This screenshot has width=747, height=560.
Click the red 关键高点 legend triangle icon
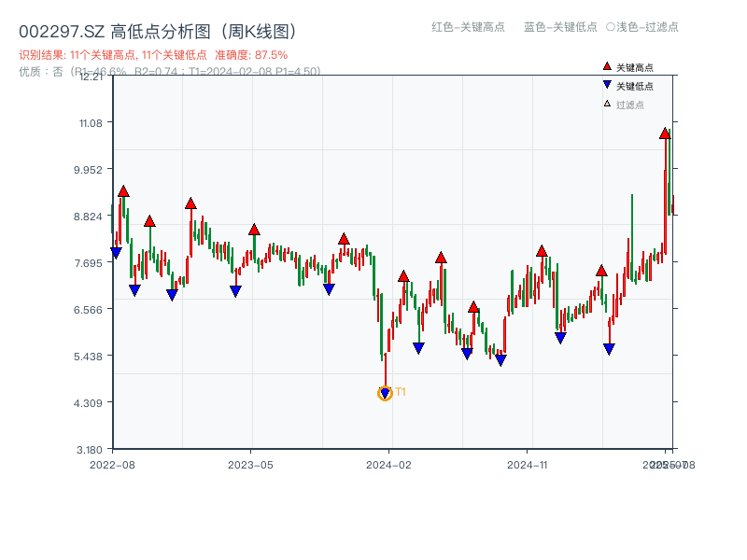coord(607,66)
